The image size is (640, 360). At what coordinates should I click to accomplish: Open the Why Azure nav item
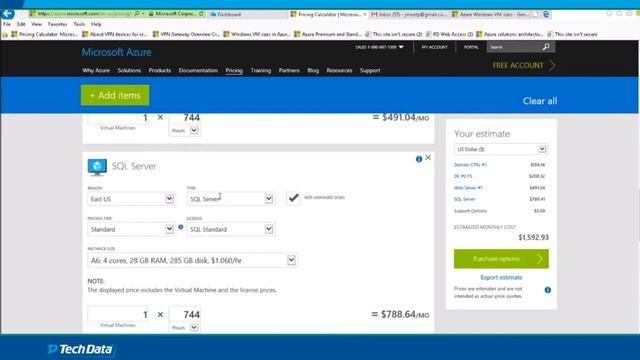96,70
